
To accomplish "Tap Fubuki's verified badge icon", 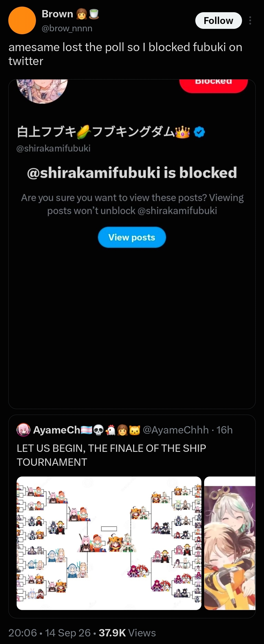I will coord(199,132).
